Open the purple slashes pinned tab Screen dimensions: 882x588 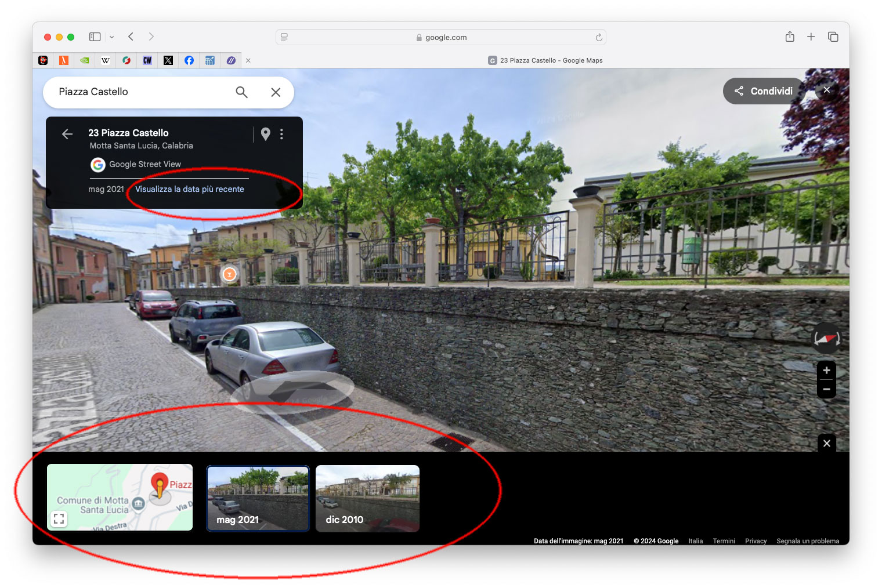(231, 60)
